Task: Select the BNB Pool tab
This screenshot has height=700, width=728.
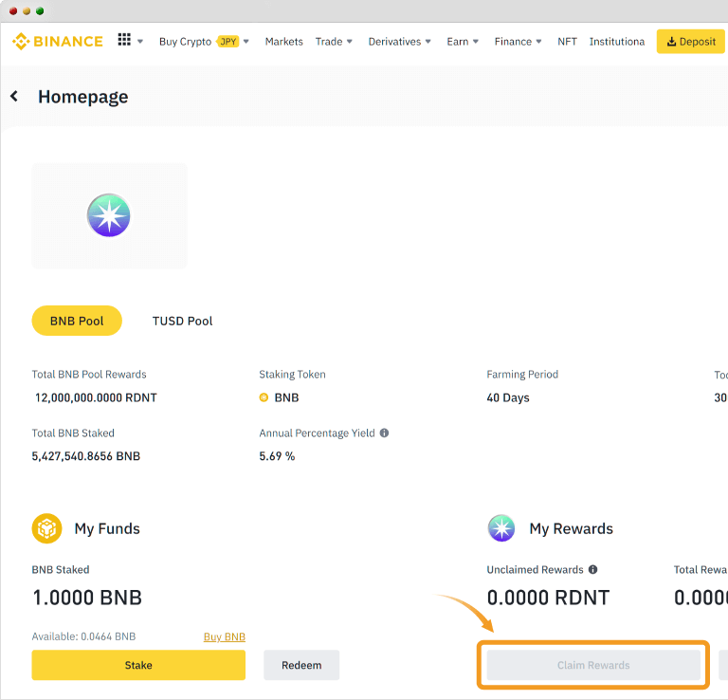Action: click(77, 321)
